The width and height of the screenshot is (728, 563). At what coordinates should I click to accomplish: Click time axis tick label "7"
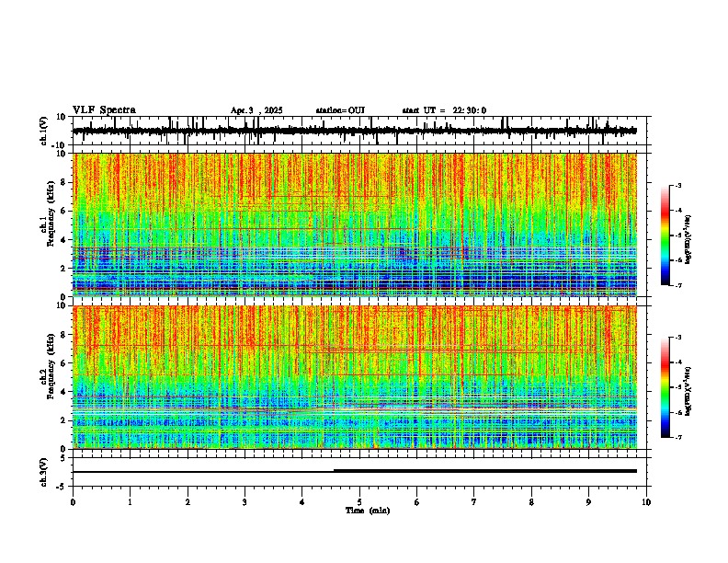(x=474, y=502)
